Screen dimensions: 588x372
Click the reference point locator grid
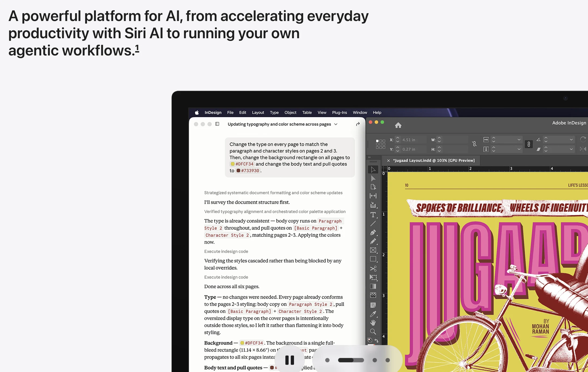coord(380,144)
